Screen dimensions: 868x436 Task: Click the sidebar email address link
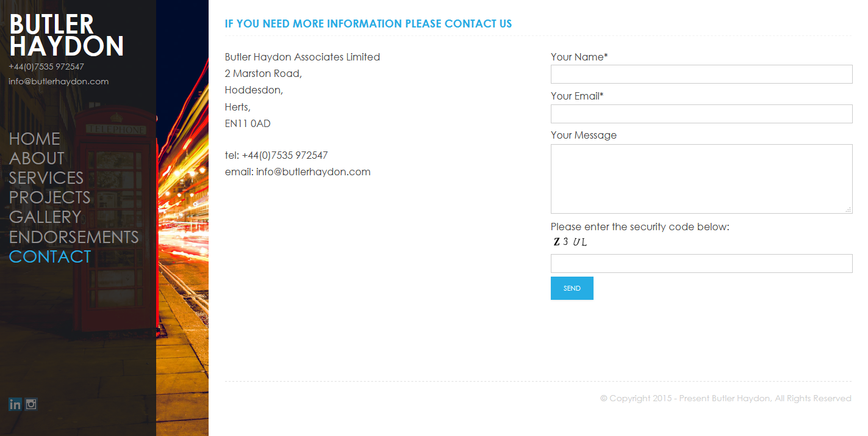[x=59, y=81]
